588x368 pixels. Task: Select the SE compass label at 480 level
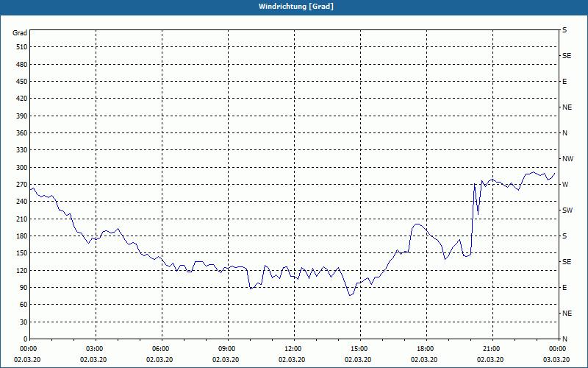(x=567, y=56)
